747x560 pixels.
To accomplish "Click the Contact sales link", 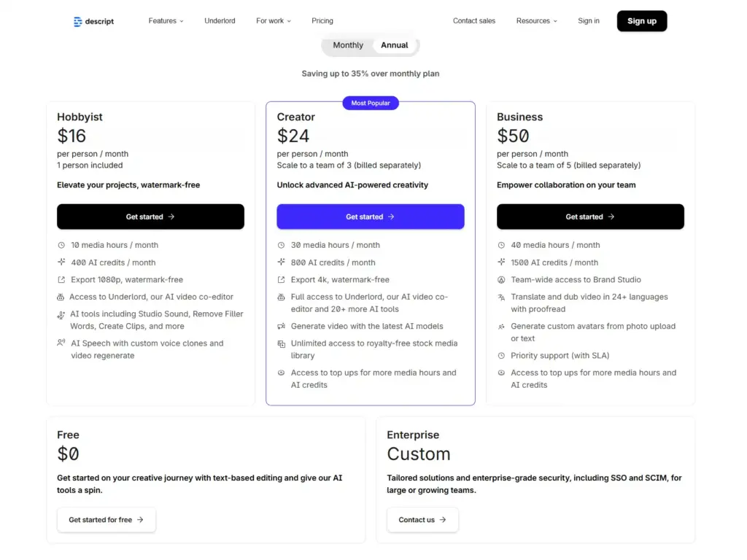I will click(x=474, y=21).
